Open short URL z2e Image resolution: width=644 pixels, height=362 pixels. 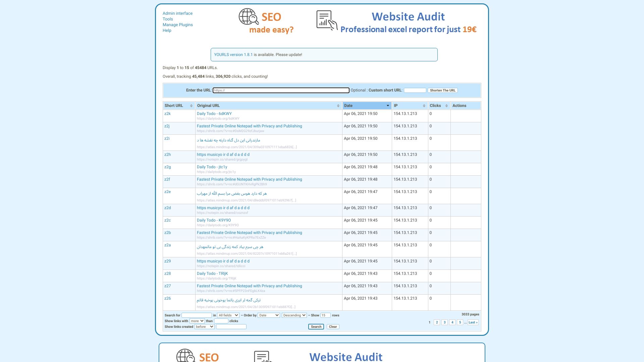click(x=167, y=192)
